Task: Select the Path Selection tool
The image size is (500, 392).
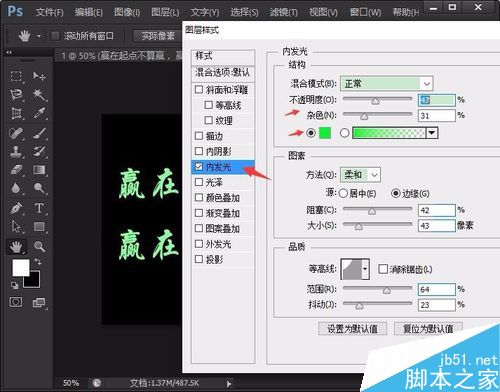Action: [x=16, y=227]
